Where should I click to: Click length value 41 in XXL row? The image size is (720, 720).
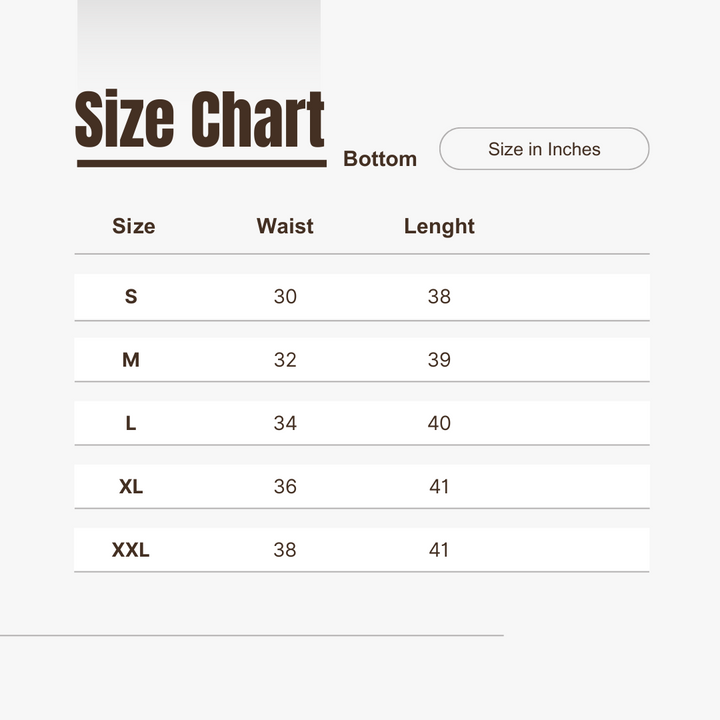point(439,550)
